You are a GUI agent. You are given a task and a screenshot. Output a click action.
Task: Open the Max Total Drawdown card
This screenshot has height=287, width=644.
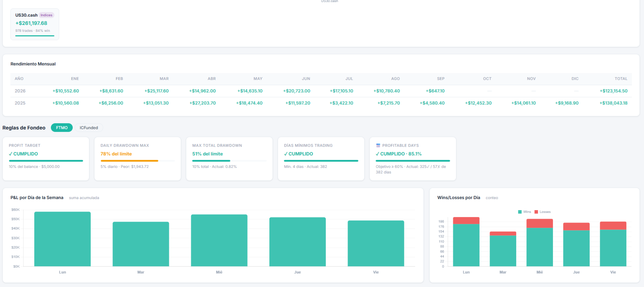(x=229, y=159)
